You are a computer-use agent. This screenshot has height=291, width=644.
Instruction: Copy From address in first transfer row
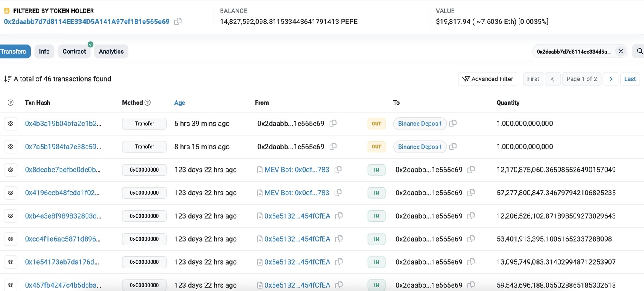[x=333, y=124]
